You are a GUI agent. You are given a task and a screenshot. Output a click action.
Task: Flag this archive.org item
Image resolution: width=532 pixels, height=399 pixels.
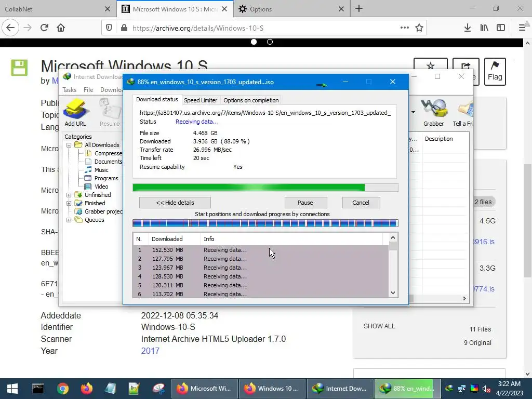(495, 72)
